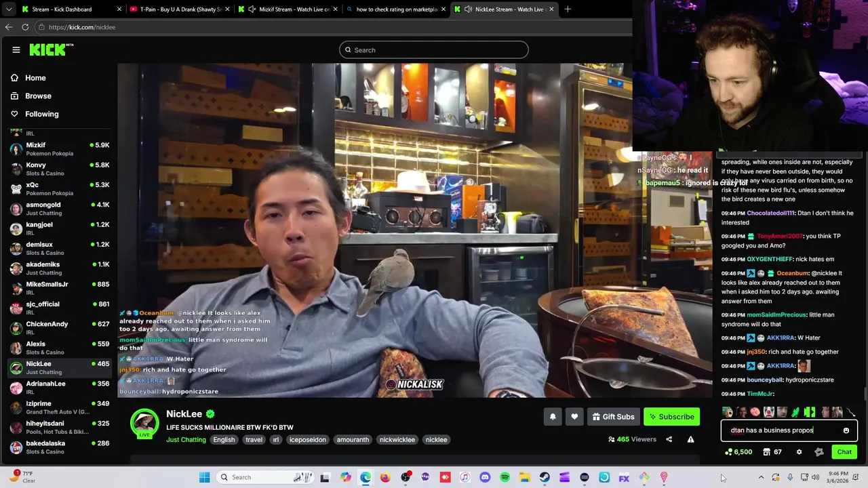This screenshot has height=488, width=868.
Task: Open the emoji picker in chat box
Action: pos(846,430)
